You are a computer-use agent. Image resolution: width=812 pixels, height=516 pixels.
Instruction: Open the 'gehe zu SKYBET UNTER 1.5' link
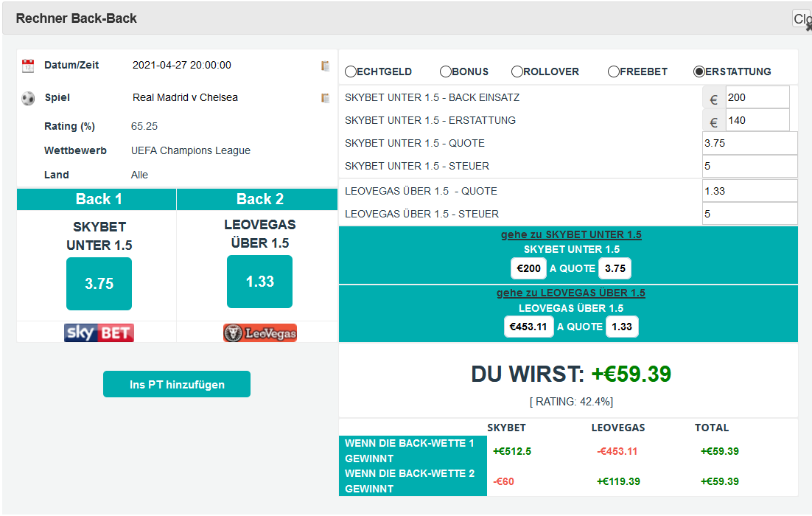571,234
